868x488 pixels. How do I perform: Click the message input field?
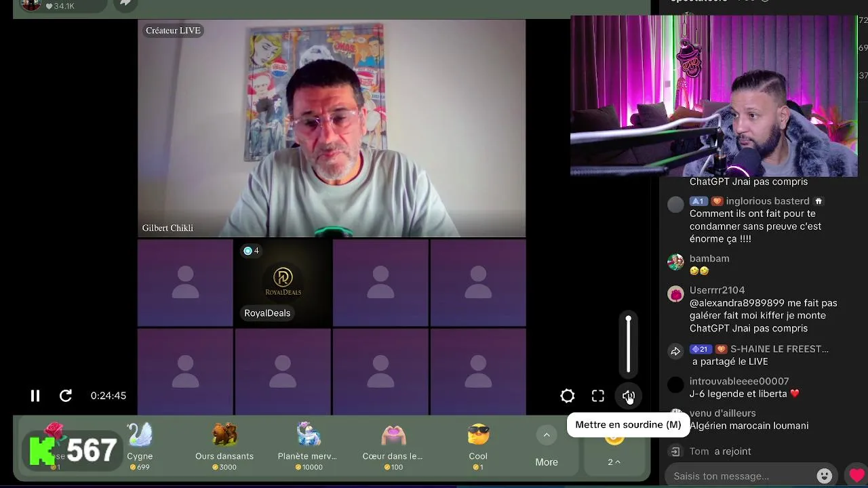tap(741, 476)
